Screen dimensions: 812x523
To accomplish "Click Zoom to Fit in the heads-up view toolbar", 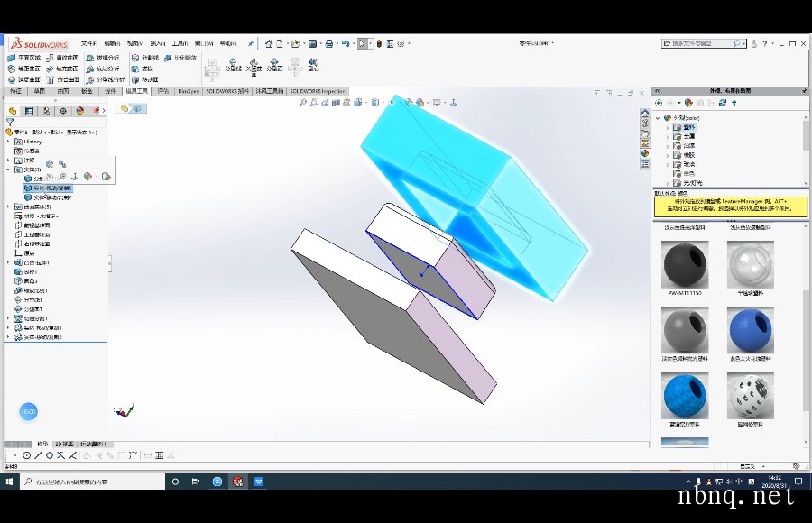I will [303, 103].
